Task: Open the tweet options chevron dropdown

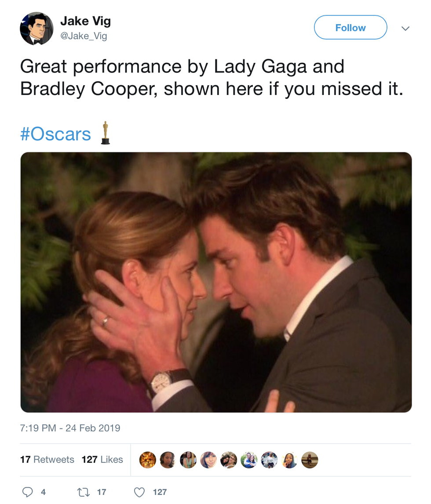Action: tap(405, 28)
